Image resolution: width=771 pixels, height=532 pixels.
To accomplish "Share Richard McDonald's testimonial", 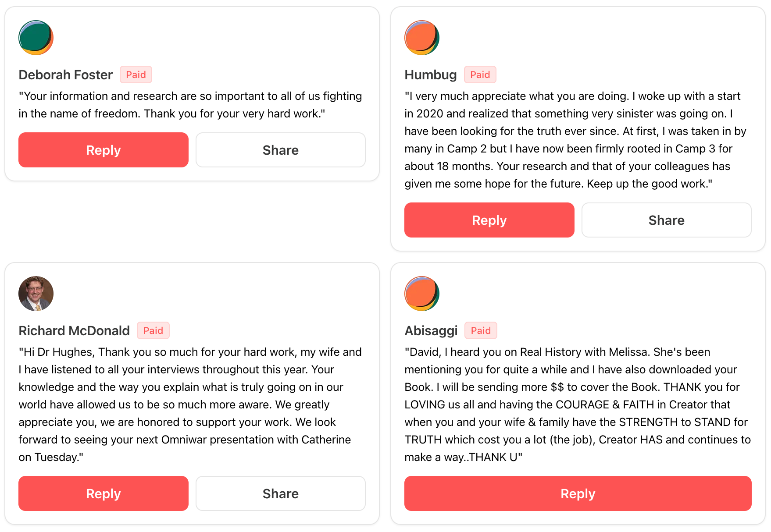I will point(281,493).
